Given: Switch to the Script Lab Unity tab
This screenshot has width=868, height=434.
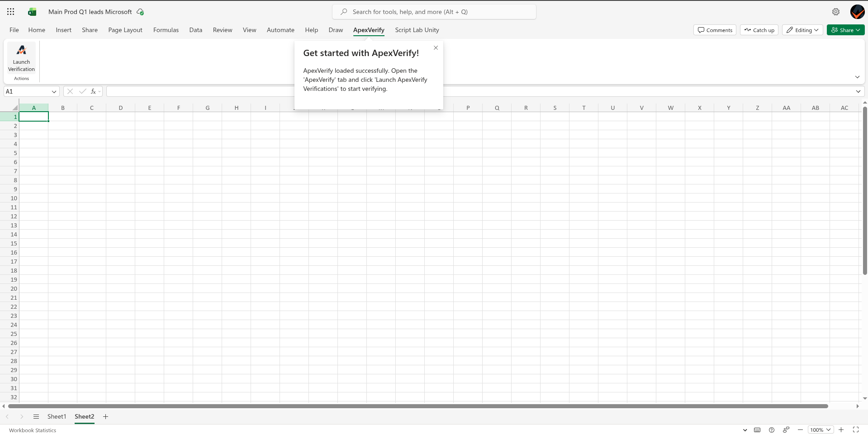Looking at the screenshot, I should coord(417,30).
